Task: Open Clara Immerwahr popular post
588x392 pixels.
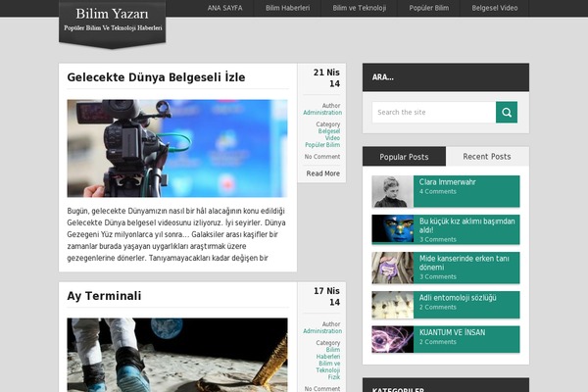Action: point(448,182)
